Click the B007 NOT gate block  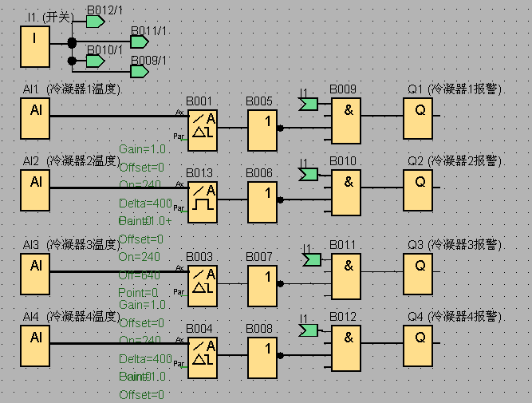[262, 286]
